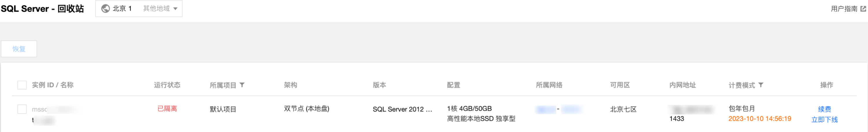Open the 用户指南 external link icon
The width and height of the screenshot is (868, 132).
(x=863, y=9)
